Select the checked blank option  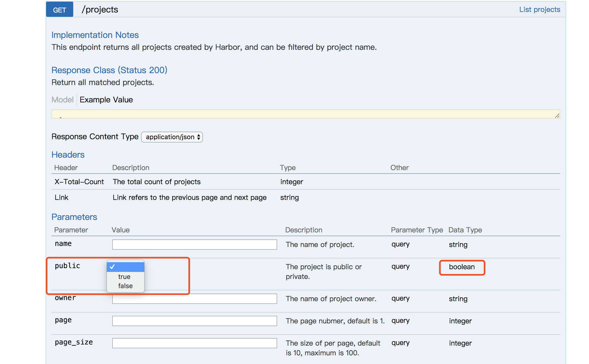coord(126,267)
